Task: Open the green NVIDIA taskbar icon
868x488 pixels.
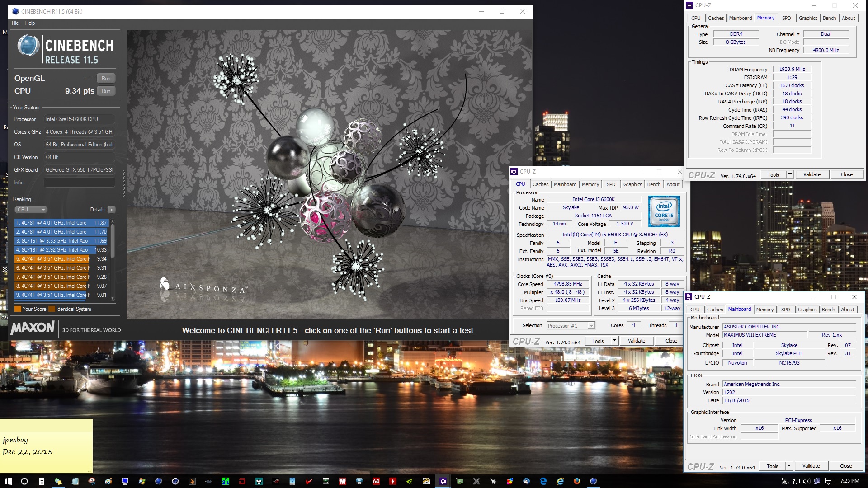Action: tap(409, 481)
